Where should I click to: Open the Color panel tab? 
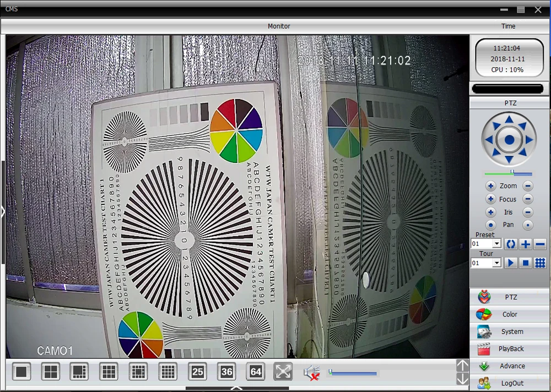point(510,314)
